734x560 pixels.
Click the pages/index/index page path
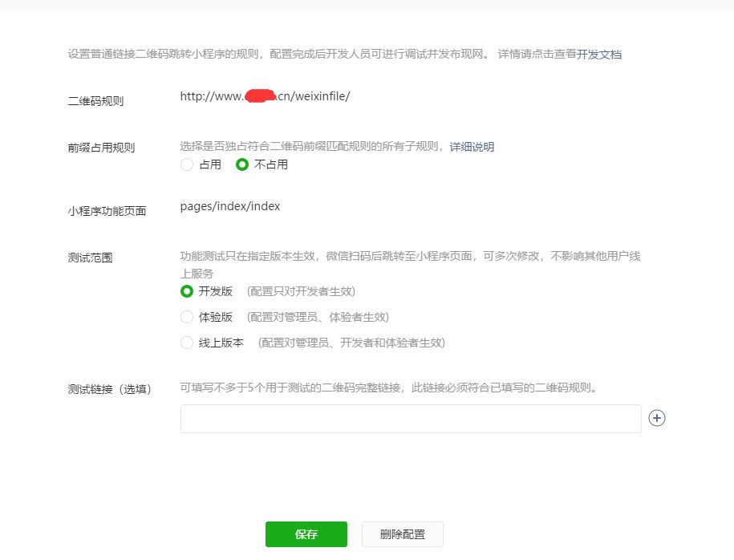(230, 206)
